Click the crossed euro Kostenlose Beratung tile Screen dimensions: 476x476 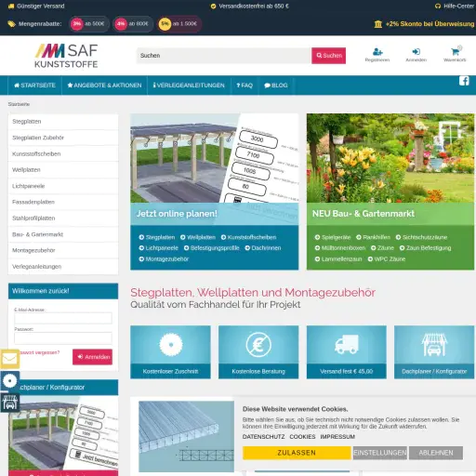[258, 352]
